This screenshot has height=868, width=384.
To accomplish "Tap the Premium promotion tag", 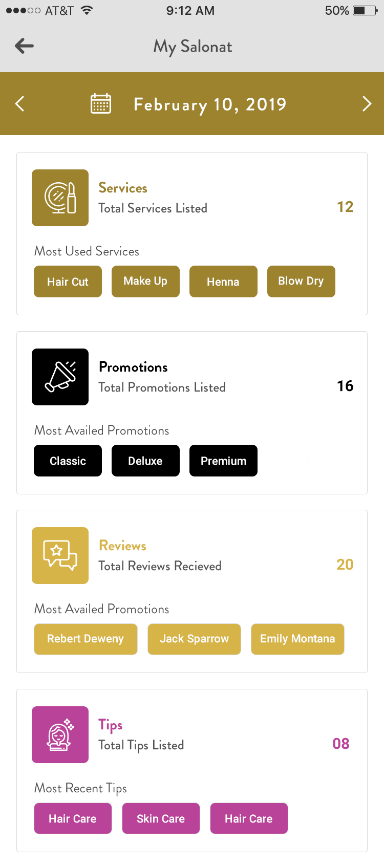I will click(223, 461).
